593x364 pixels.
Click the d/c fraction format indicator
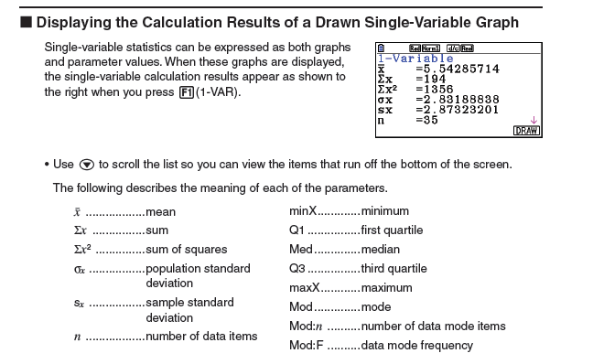coord(453,48)
